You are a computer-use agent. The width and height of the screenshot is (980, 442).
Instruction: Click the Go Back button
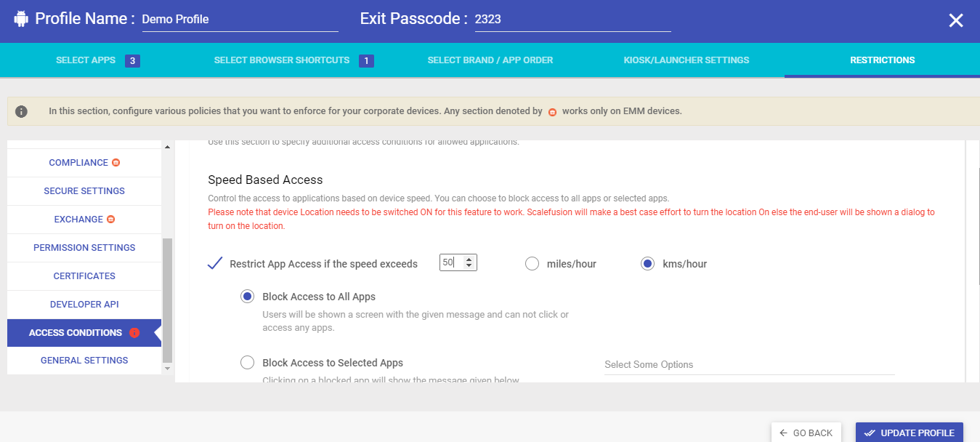coord(806,433)
